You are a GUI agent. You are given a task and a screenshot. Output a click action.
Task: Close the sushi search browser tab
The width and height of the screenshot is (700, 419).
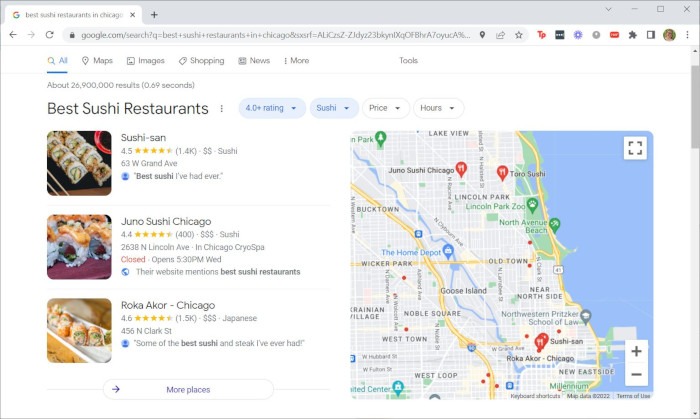(x=133, y=15)
